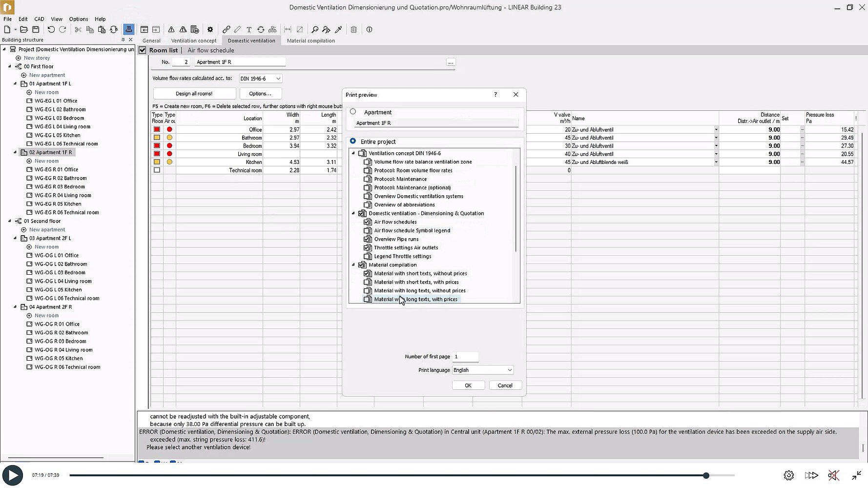868x488 pixels.
Task: Click the Undo arrow icon
Action: tap(51, 30)
